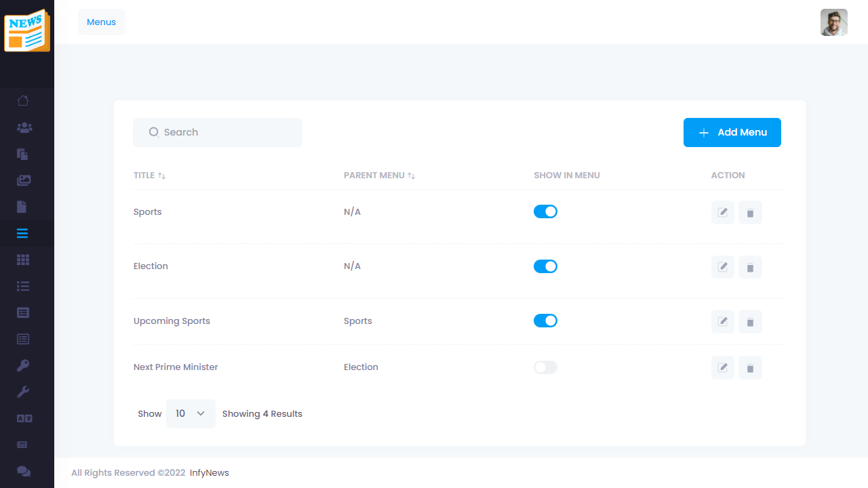Image resolution: width=868 pixels, height=488 pixels.
Task: Click the Election title cell
Action: pyautogui.click(x=151, y=266)
